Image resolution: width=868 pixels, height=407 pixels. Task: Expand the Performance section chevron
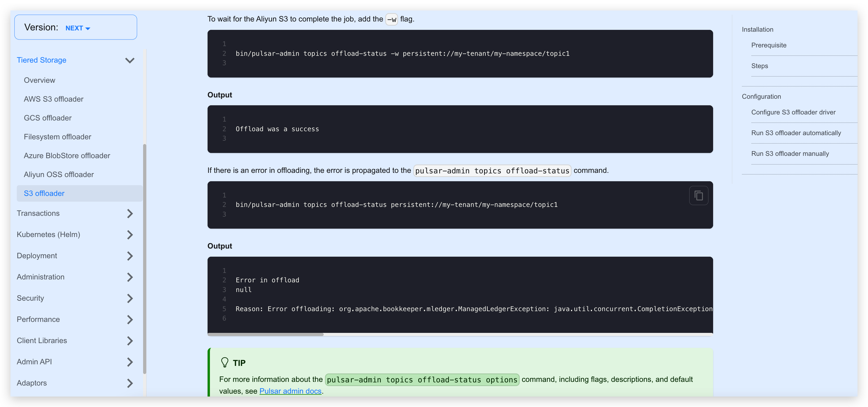130,320
